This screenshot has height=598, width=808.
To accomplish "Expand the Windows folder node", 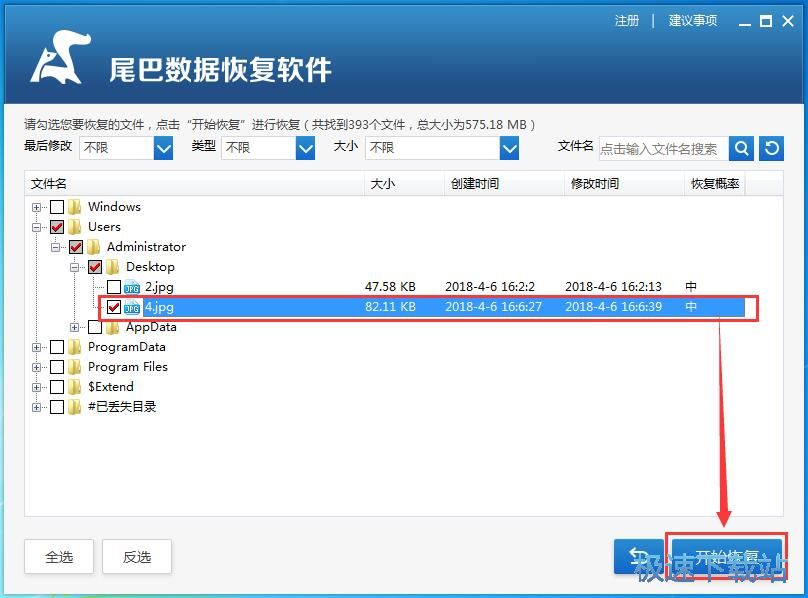I will pos(36,207).
